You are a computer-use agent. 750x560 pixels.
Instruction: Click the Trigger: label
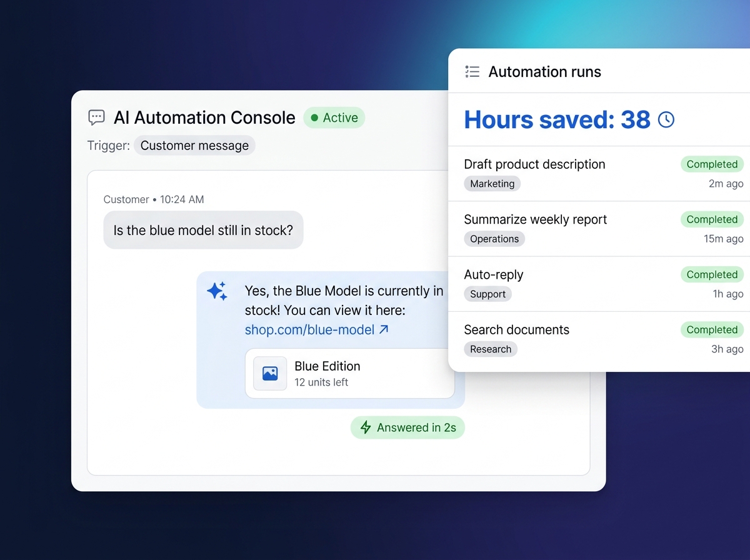point(109,146)
